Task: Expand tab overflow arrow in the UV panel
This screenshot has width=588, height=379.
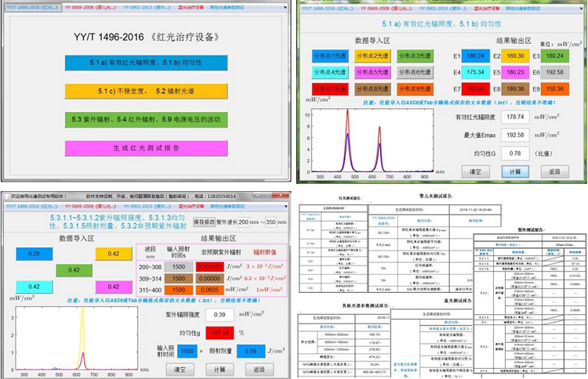Action: tap(285, 207)
